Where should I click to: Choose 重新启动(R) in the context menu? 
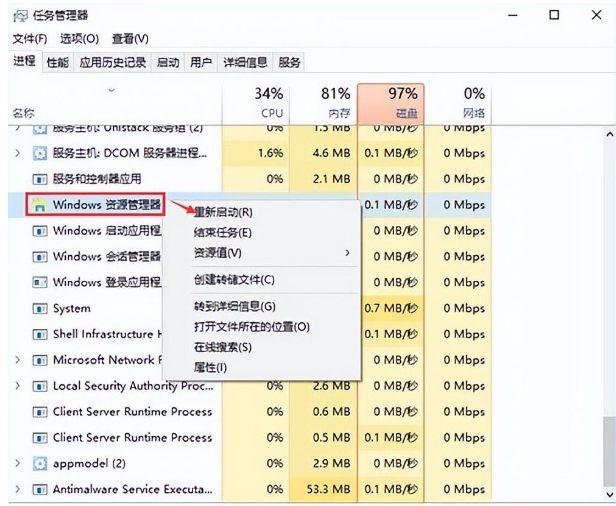point(223,213)
